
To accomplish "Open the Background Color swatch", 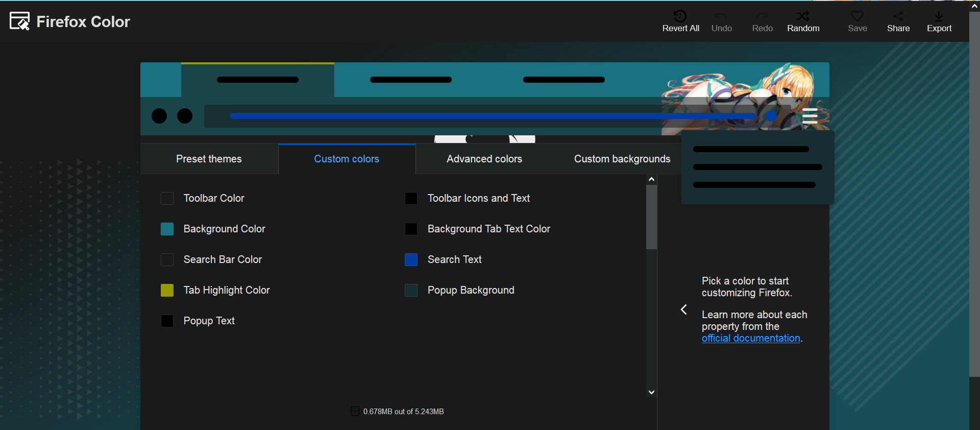I will 167,229.
